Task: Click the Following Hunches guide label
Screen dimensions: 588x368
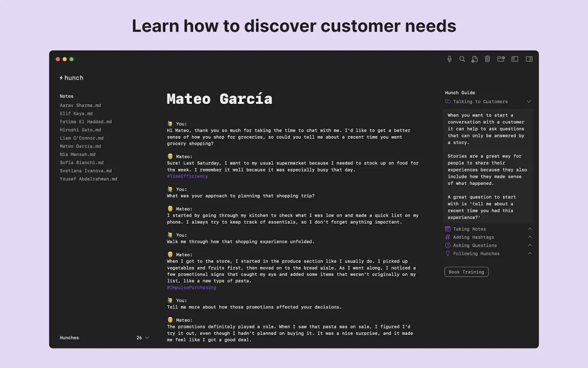Action: tap(476, 254)
